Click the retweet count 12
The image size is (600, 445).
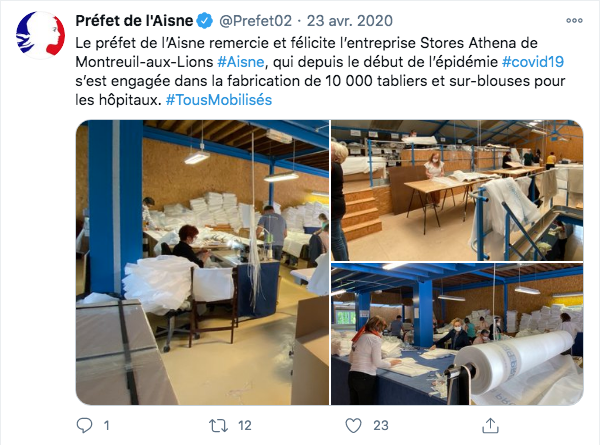[x=245, y=425]
